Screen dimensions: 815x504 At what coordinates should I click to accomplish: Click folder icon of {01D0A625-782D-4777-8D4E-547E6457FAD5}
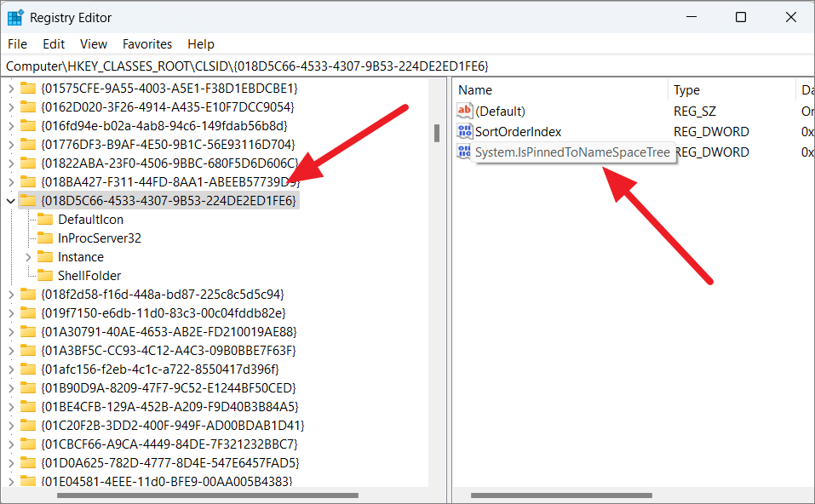(x=27, y=462)
